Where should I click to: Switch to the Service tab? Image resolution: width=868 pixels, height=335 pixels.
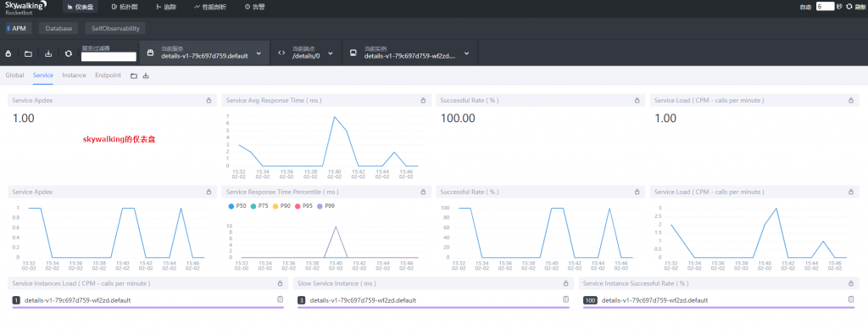click(42, 75)
